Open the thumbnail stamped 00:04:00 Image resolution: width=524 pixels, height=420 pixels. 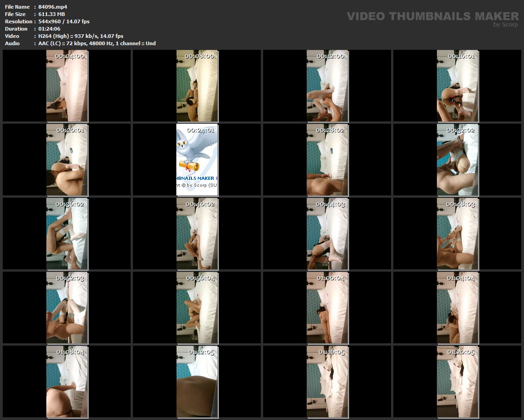[67, 85]
